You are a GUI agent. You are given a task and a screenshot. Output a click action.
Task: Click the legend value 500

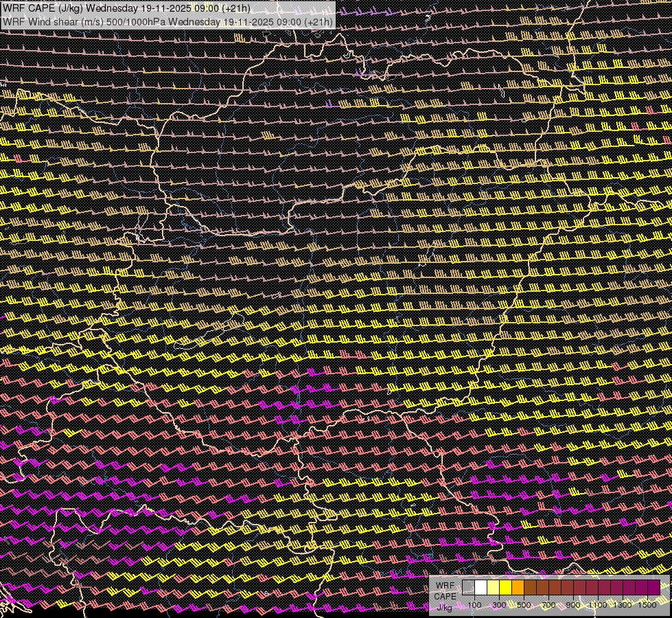(524, 605)
